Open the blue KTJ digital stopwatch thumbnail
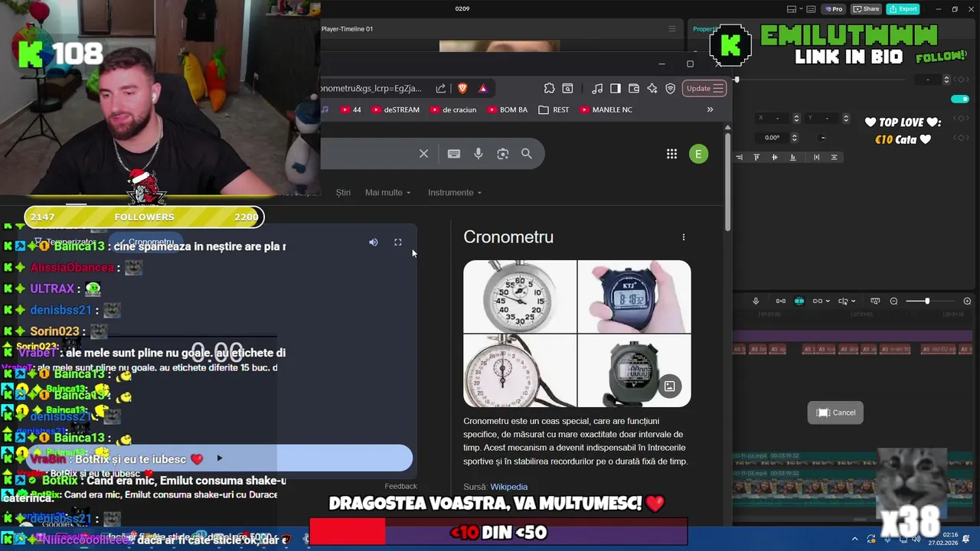The image size is (980, 551). (634, 297)
